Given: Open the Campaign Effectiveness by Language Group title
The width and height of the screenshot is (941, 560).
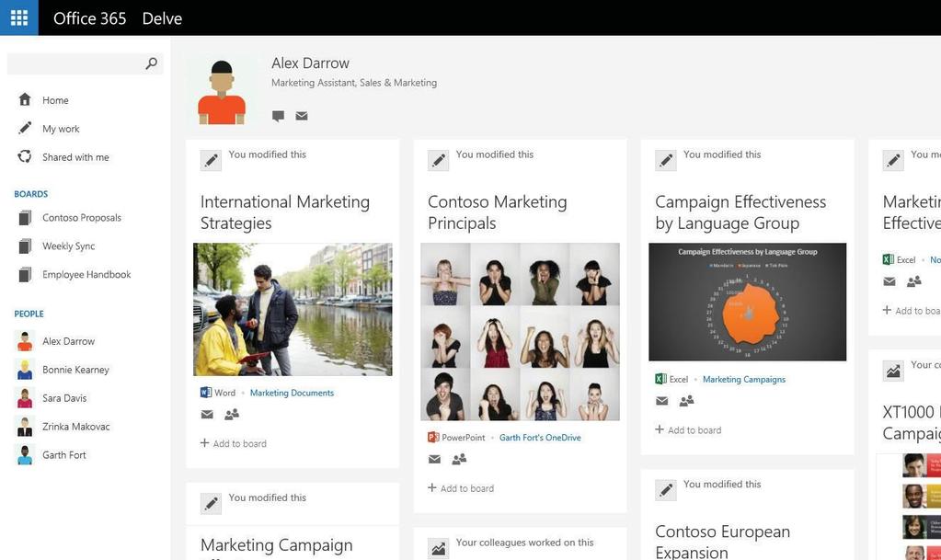Looking at the screenshot, I should (x=740, y=212).
